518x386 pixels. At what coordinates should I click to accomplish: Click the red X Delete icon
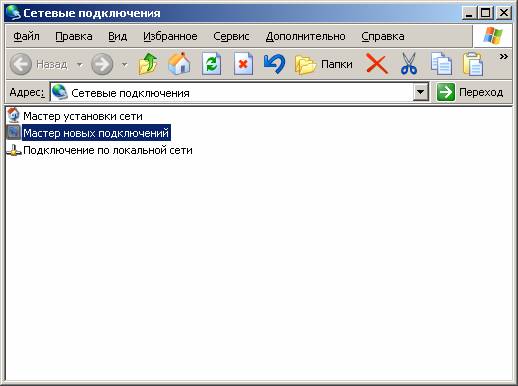click(x=377, y=64)
